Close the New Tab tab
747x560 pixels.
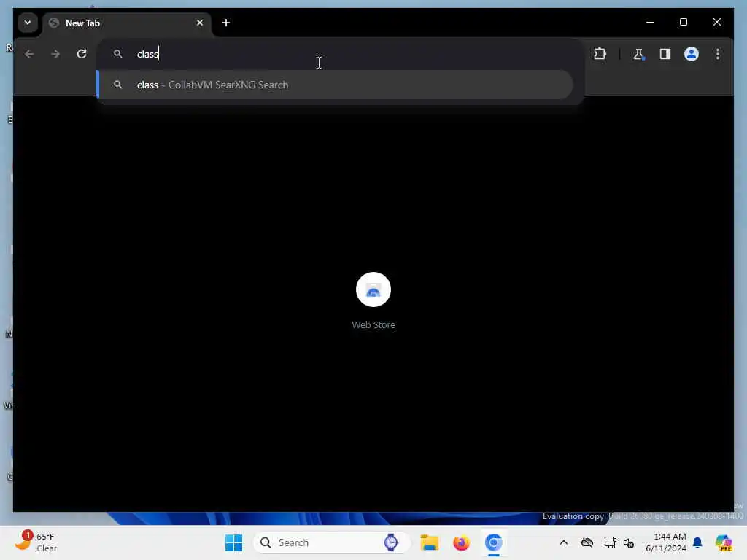click(x=200, y=23)
